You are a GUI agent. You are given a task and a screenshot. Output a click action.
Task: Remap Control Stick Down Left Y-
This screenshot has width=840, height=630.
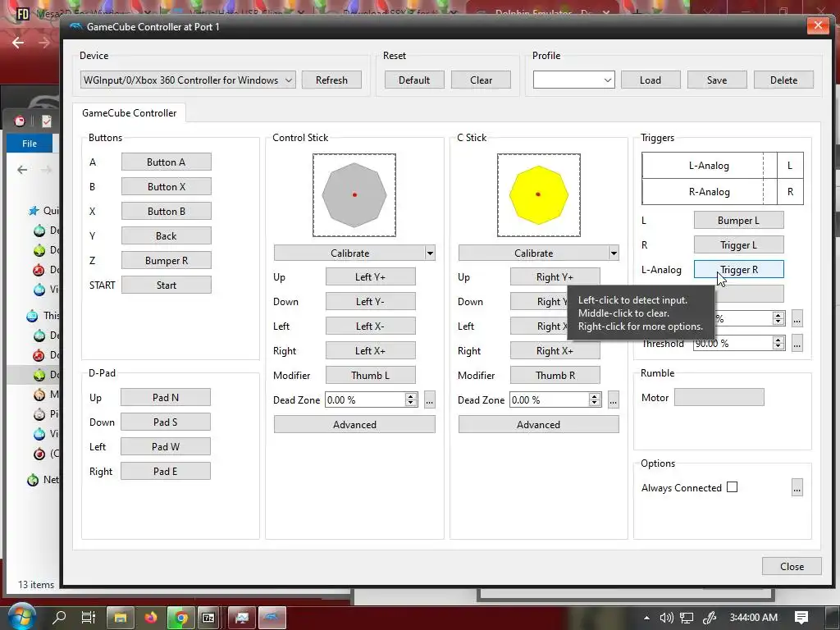(370, 302)
